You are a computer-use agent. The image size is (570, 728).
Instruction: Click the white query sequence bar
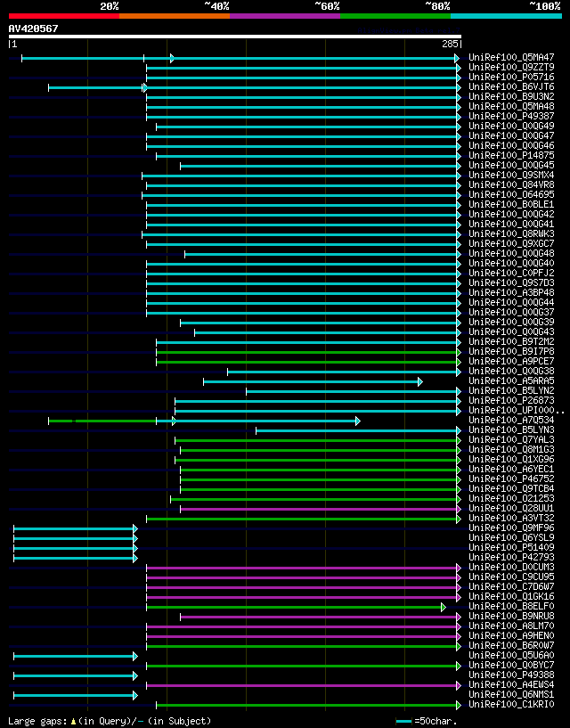point(235,37)
